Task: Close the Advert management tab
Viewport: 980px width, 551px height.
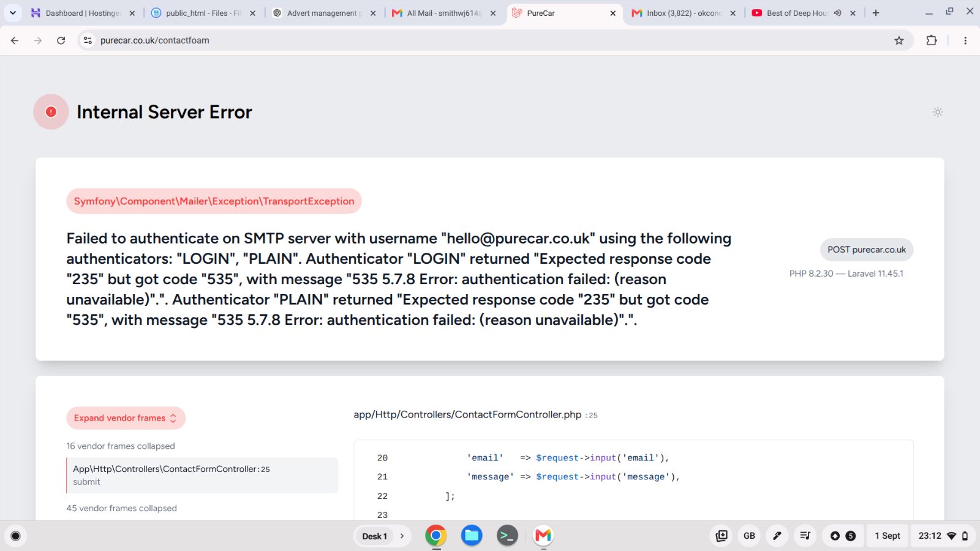Action: (373, 13)
